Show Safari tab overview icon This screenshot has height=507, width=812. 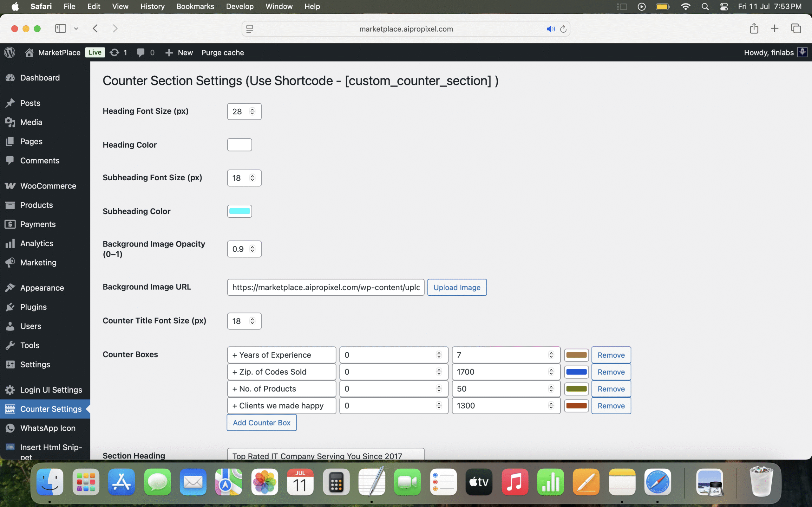(796, 29)
